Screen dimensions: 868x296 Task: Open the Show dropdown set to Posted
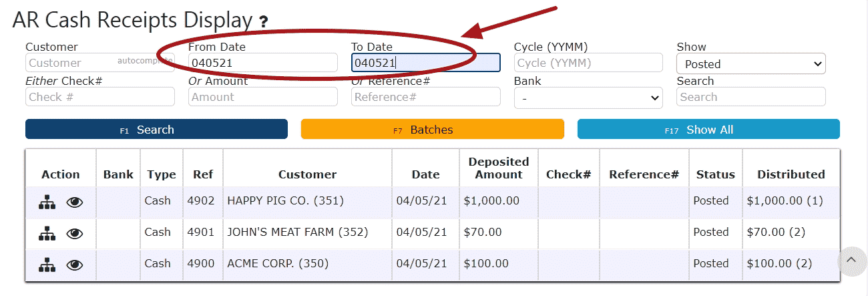coord(751,63)
